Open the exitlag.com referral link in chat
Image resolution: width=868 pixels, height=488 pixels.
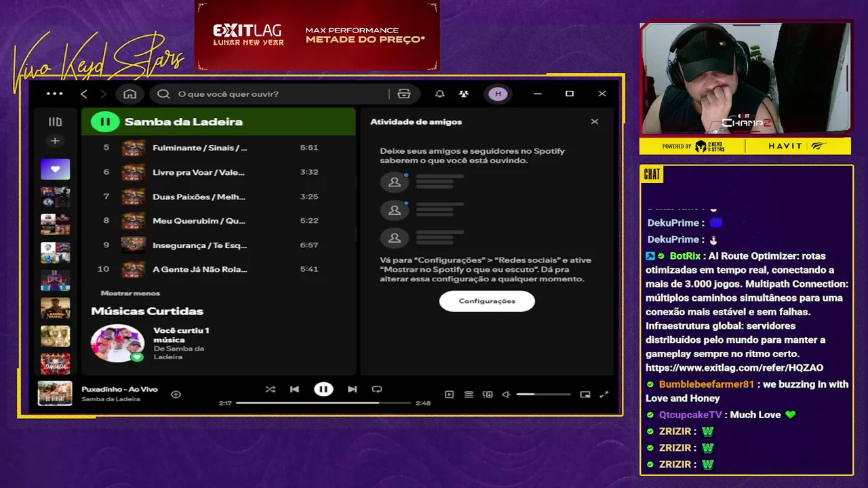tap(734, 368)
